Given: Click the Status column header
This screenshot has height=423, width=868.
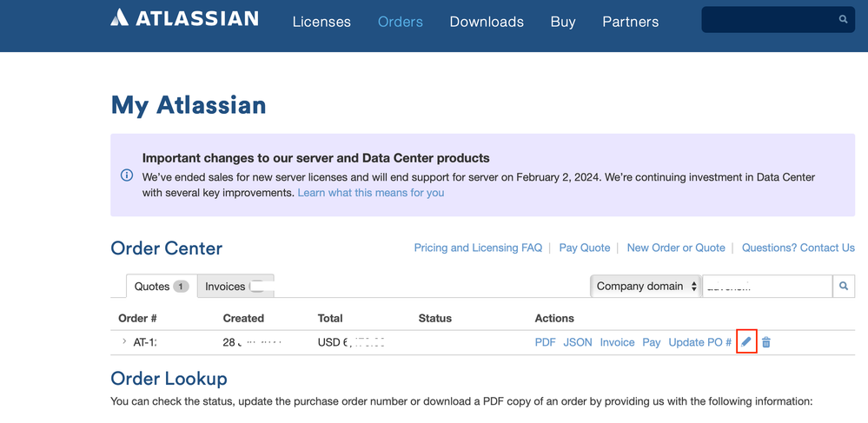Looking at the screenshot, I should 435,319.
